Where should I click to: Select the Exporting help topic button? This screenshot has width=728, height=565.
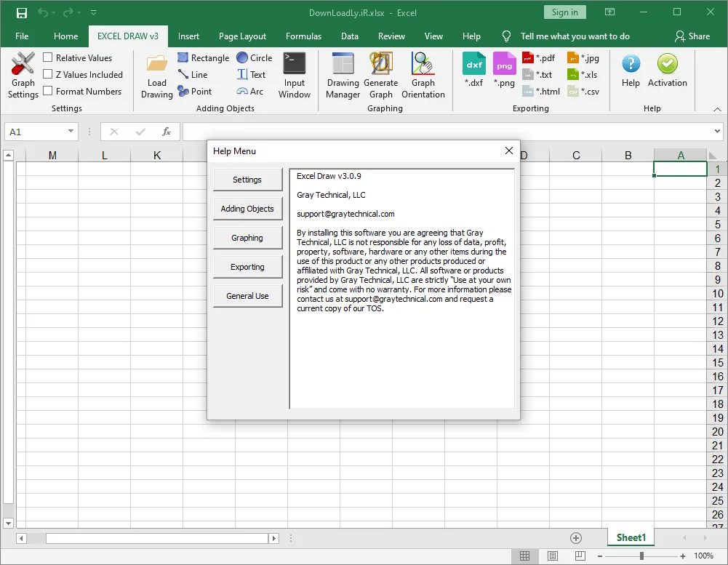click(247, 267)
